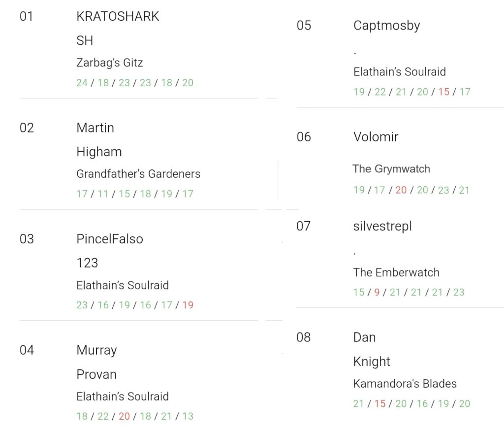Open The Grymwatch warband
The width and height of the screenshot is (504, 430).
(391, 169)
